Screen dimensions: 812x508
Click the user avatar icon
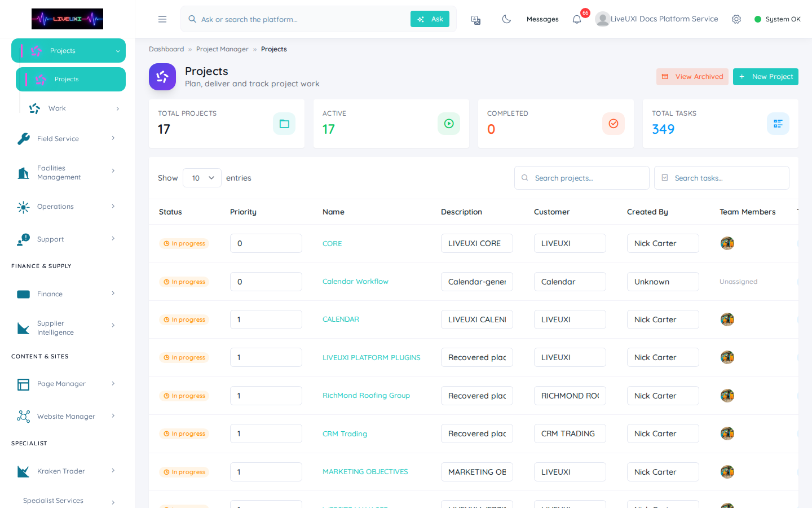[x=602, y=19]
